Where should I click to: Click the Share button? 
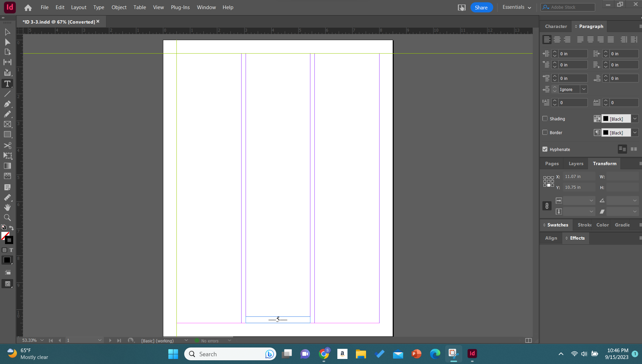pos(481,7)
